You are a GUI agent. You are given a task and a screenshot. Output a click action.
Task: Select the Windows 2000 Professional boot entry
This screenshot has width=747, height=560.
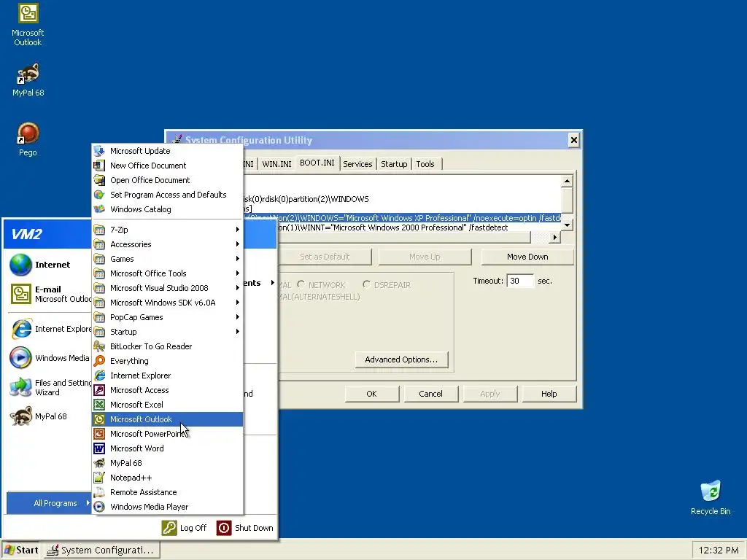403,227
